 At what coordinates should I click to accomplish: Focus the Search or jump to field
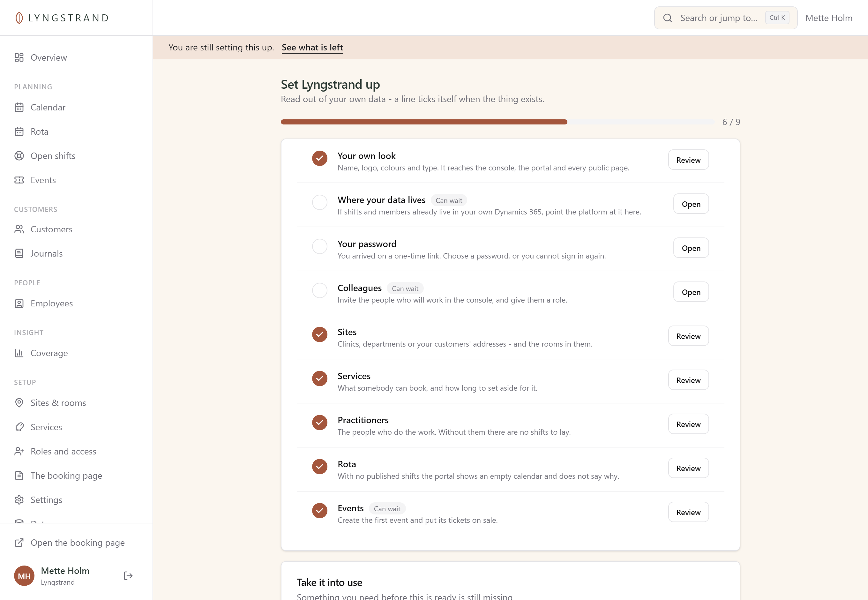(726, 18)
